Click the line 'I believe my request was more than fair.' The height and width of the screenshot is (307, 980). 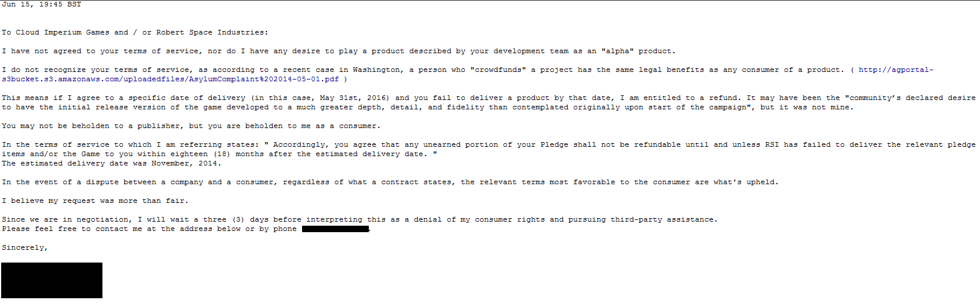[x=95, y=201]
